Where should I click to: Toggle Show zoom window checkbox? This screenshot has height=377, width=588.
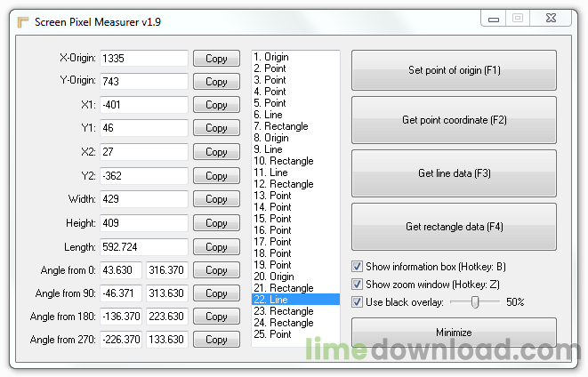[x=357, y=284]
